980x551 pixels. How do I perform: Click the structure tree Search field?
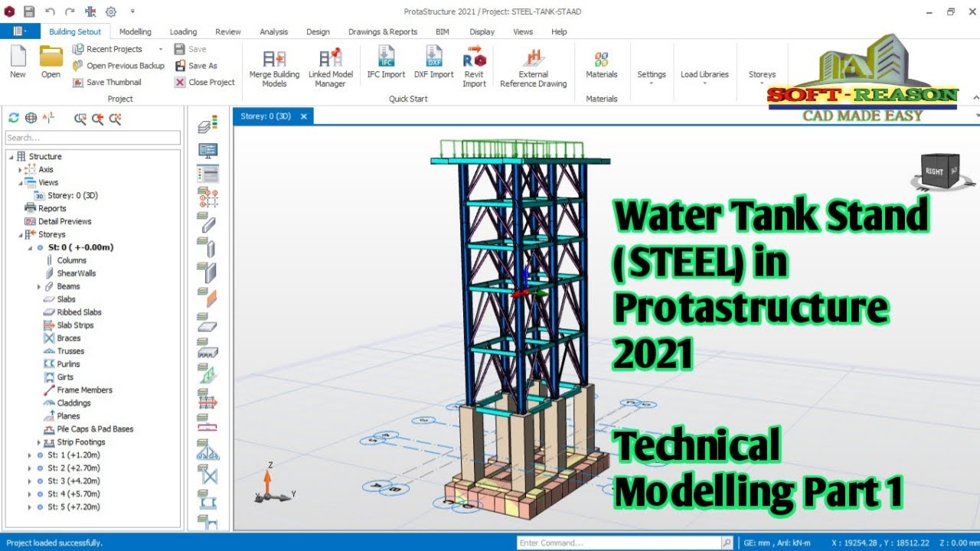pos(93,138)
